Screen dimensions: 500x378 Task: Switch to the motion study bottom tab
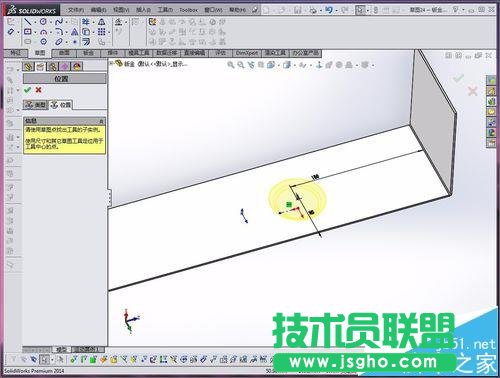pos(88,350)
